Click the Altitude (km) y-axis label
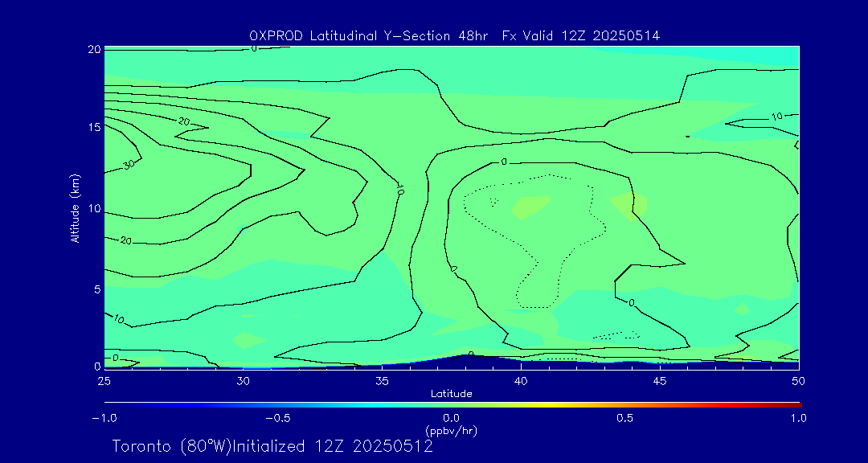The width and height of the screenshot is (868, 463). point(75,208)
